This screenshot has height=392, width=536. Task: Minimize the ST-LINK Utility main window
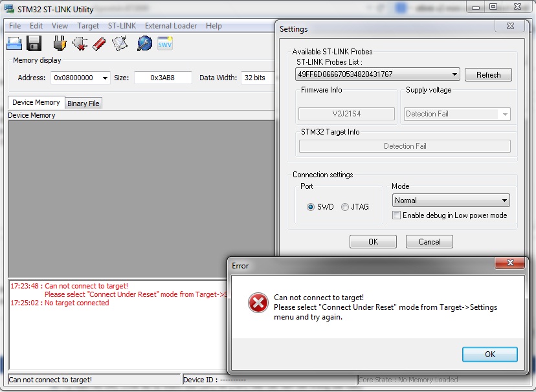click(x=476, y=7)
